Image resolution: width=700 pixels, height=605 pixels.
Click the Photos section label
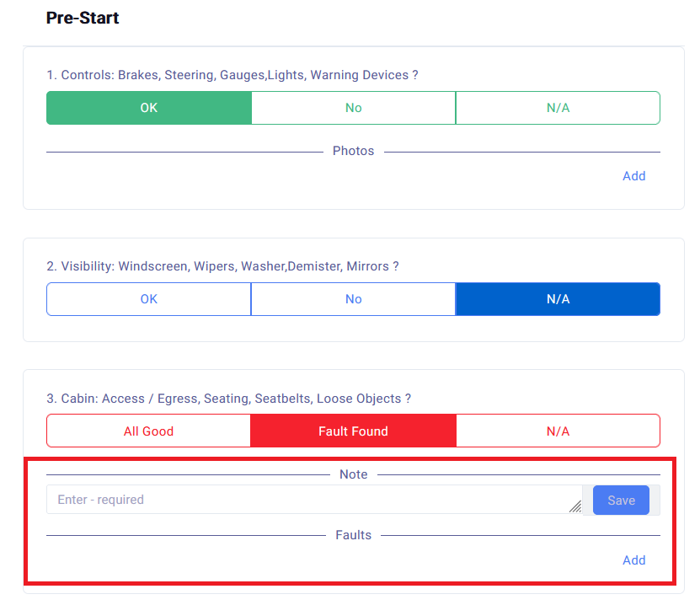(x=353, y=151)
